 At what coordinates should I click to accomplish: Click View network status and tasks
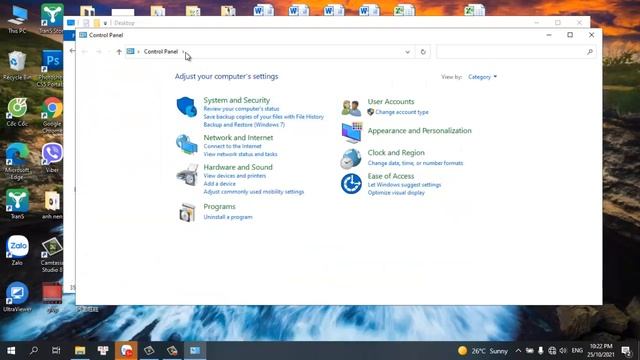pyautogui.click(x=240, y=154)
